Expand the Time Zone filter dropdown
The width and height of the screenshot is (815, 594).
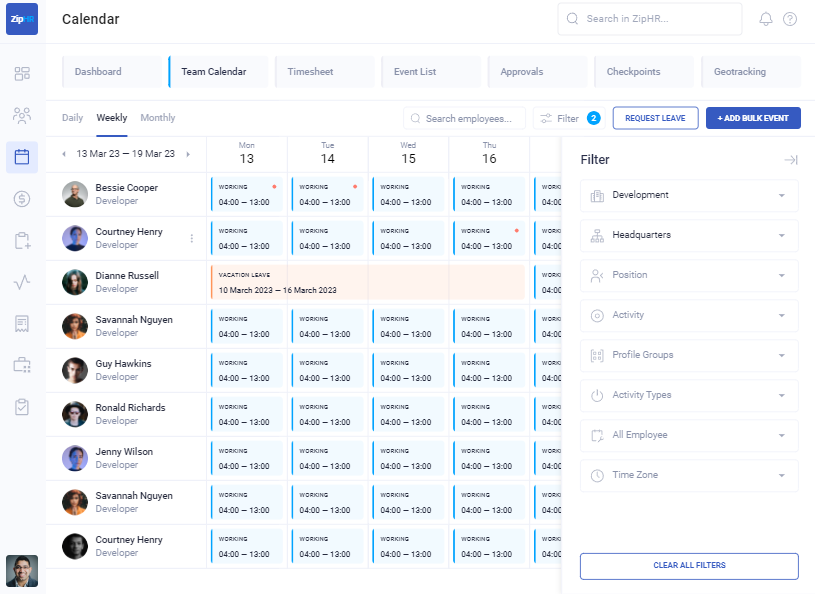688,475
